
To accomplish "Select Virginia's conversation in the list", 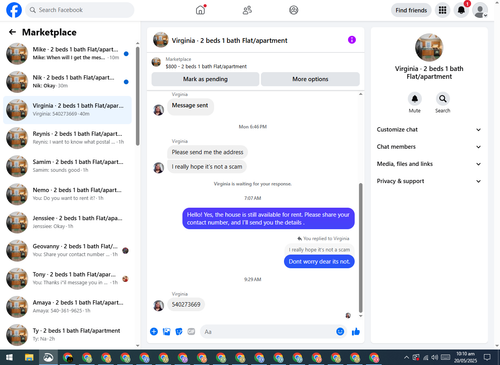I will 67,110.
